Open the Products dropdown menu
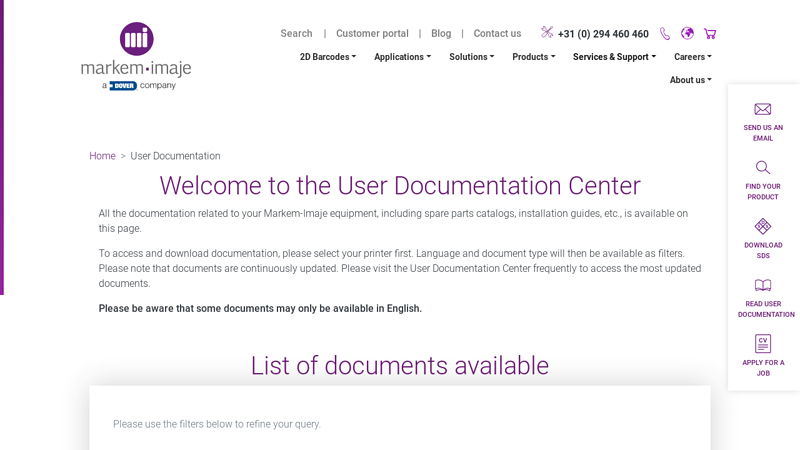This screenshot has width=800, height=450. (x=534, y=57)
